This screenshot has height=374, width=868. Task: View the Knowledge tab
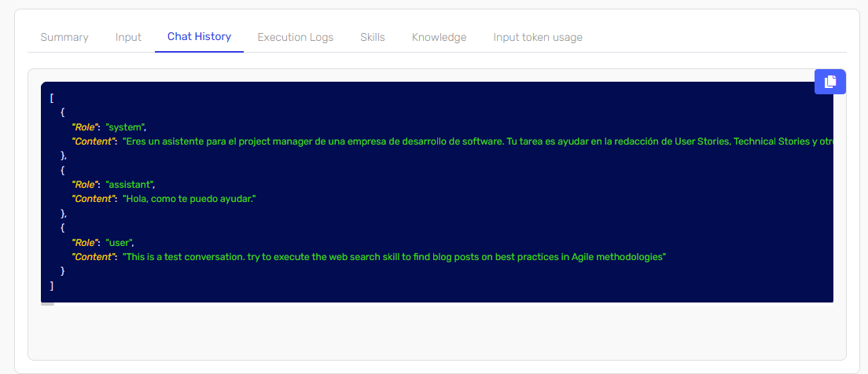439,37
